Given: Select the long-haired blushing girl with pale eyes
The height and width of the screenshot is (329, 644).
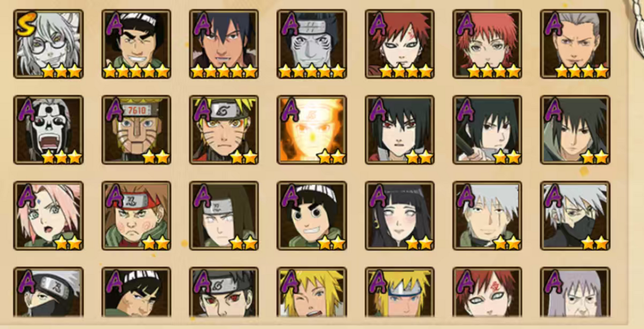Looking at the screenshot, I should pos(400,216).
